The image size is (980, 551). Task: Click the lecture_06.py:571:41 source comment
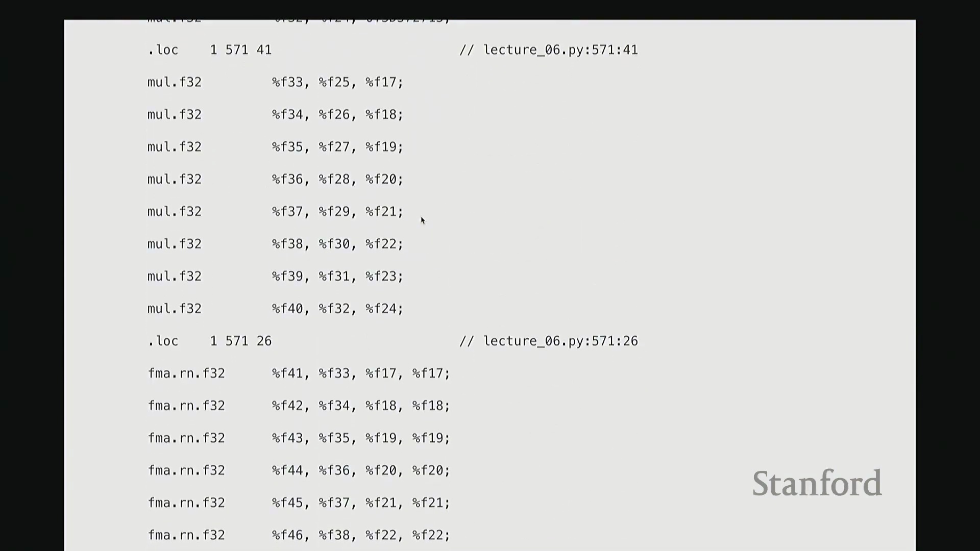[549, 50]
